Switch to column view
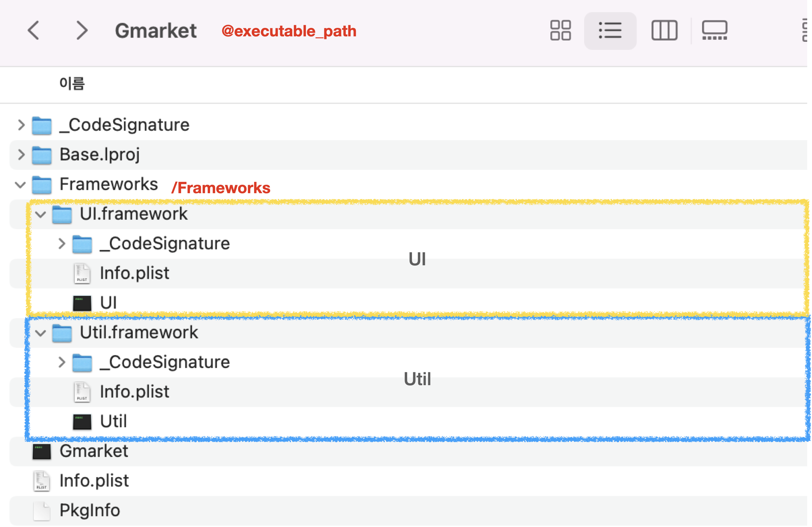 664,31
